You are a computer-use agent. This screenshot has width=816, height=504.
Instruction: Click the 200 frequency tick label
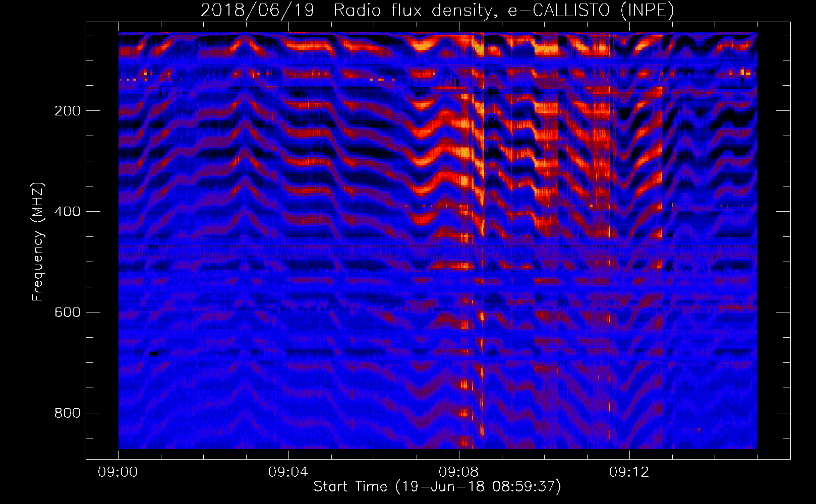pyautogui.click(x=68, y=111)
